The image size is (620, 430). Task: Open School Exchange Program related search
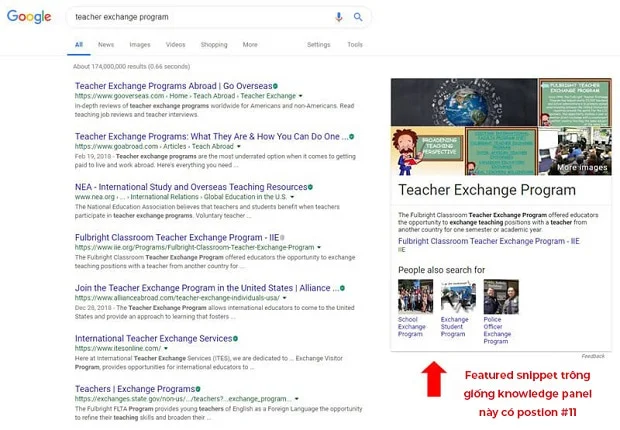tap(412, 327)
